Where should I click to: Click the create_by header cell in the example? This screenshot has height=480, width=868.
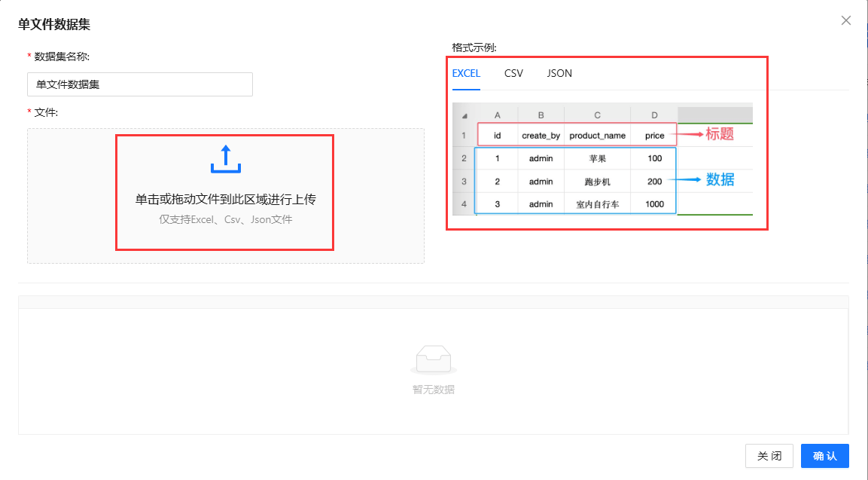[541, 136]
